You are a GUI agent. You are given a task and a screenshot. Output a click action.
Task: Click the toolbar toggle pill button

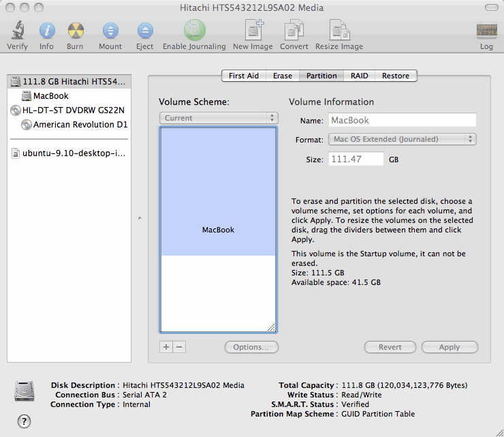(x=492, y=7)
